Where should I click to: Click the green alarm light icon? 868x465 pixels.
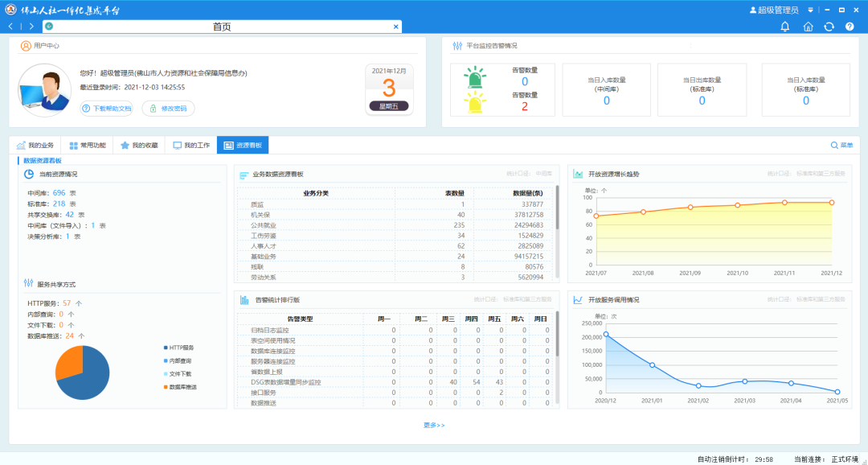476,78
